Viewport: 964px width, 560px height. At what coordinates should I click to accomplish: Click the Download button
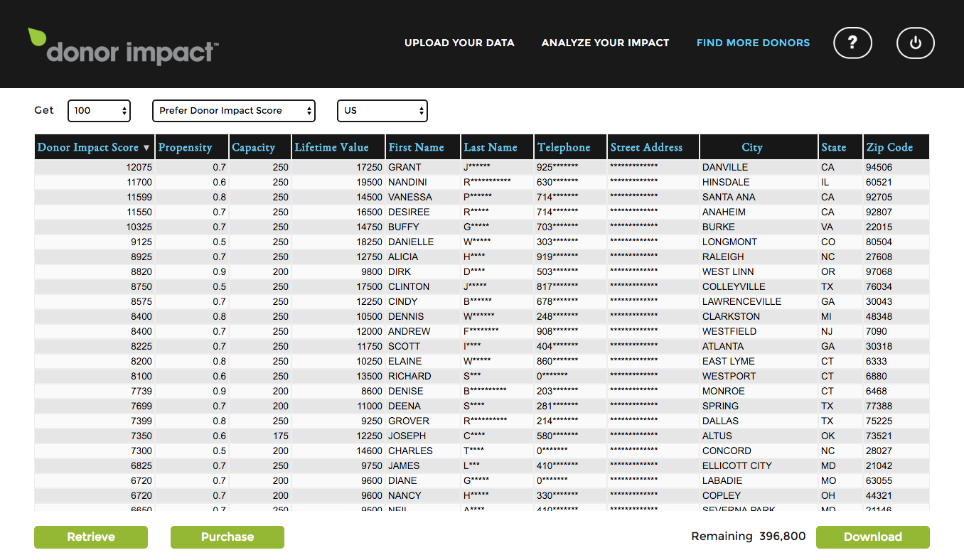(872, 537)
